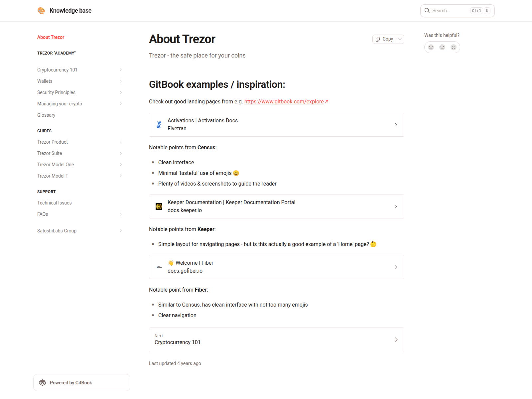
Task: Expand the Security Principles sidebar section
Action: coord(121,92)
